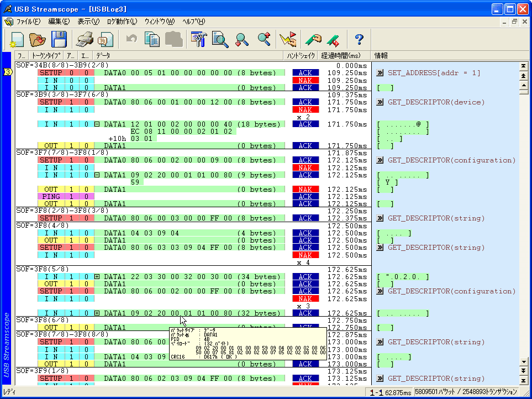Click the single down-arrow scroll button

(524, 361)
